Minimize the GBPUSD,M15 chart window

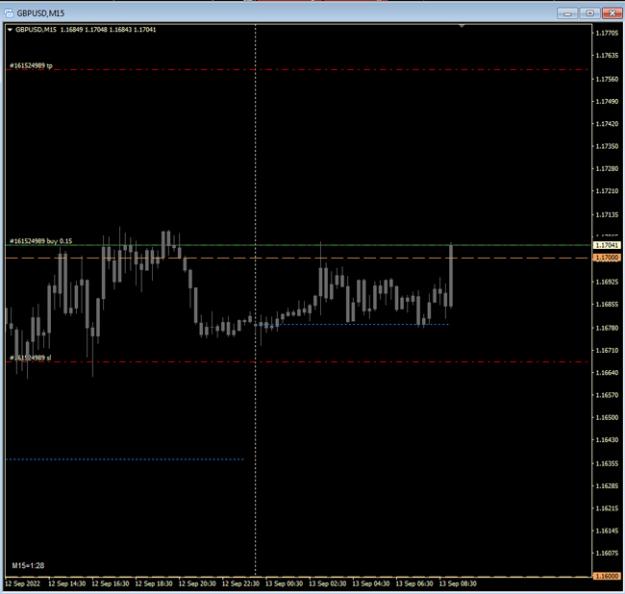pyautogui.click(x=567, y=13)
